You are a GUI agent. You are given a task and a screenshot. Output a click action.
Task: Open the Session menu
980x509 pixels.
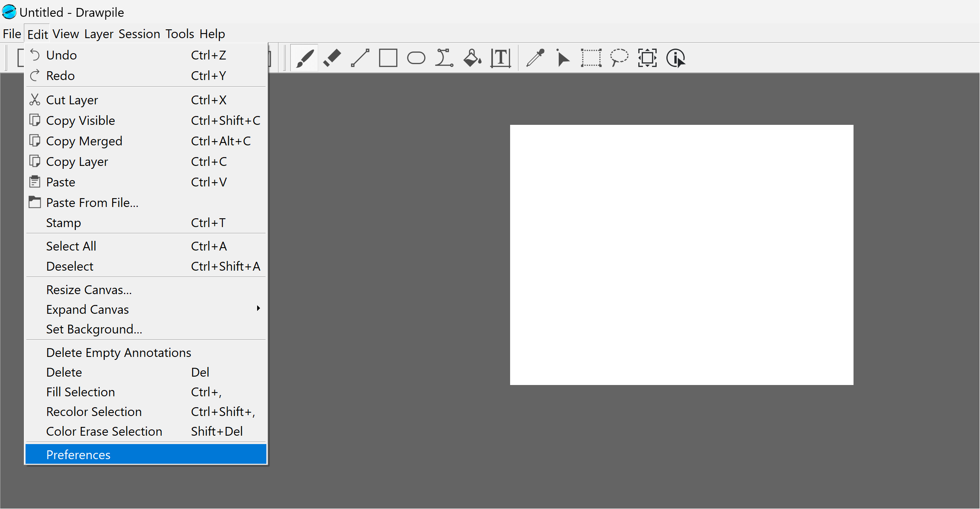click(139, 34)
